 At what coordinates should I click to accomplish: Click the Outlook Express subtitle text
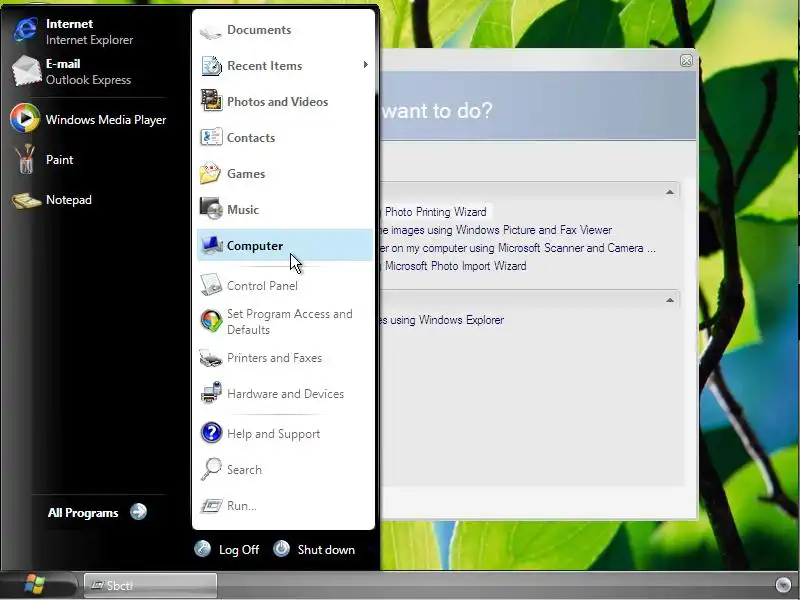tap(88, 80)
